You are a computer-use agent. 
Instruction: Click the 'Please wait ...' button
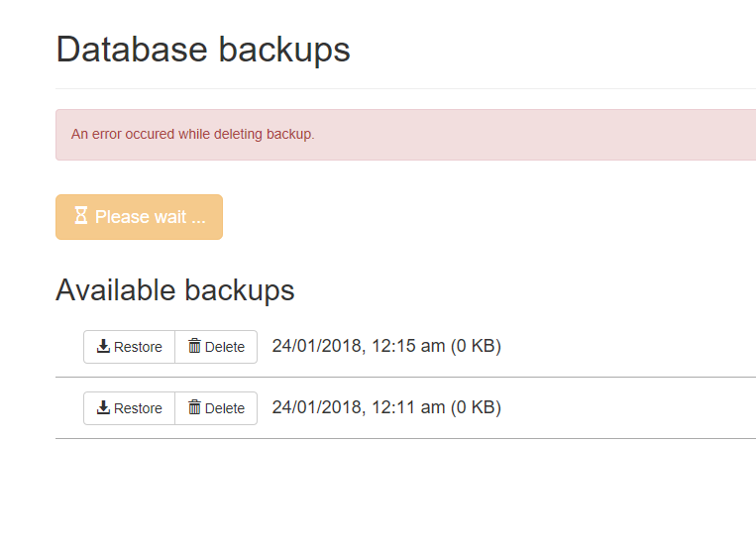139,217
